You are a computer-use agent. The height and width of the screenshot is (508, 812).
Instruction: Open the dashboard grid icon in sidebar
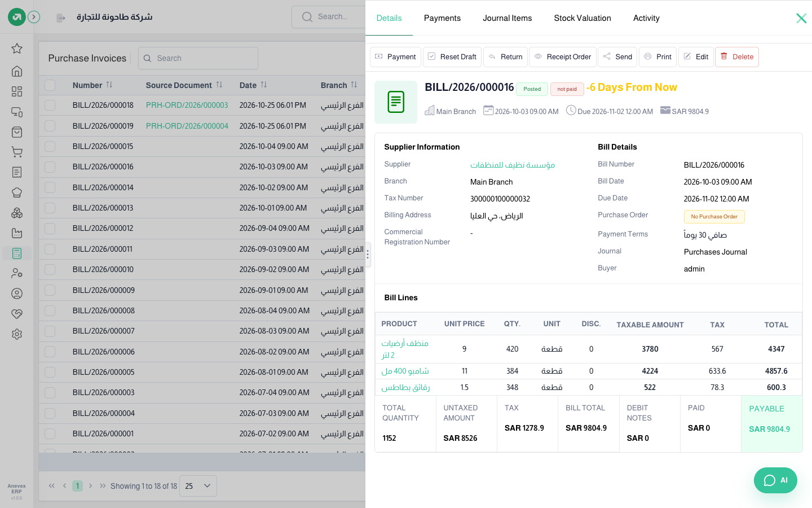(17, 91)
